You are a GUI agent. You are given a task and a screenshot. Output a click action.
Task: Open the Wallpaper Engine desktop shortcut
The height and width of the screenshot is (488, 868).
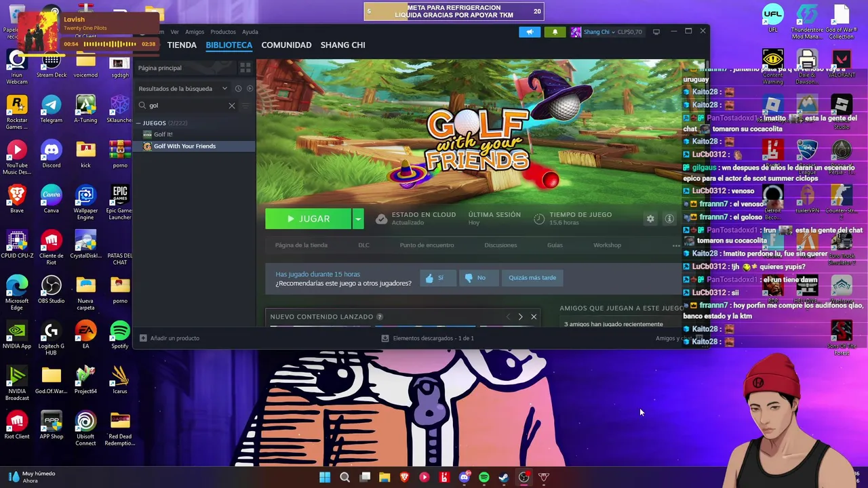click(x=85, y=203)
